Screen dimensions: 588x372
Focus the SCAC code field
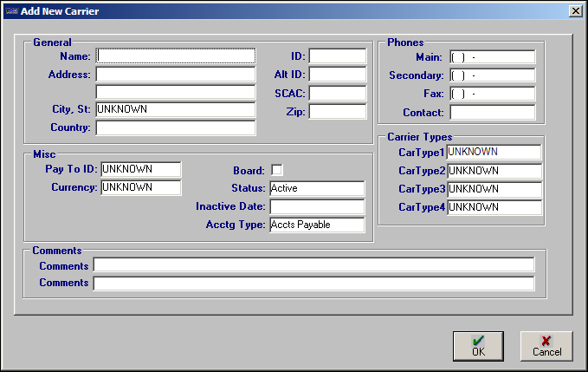tap(337, 93)
